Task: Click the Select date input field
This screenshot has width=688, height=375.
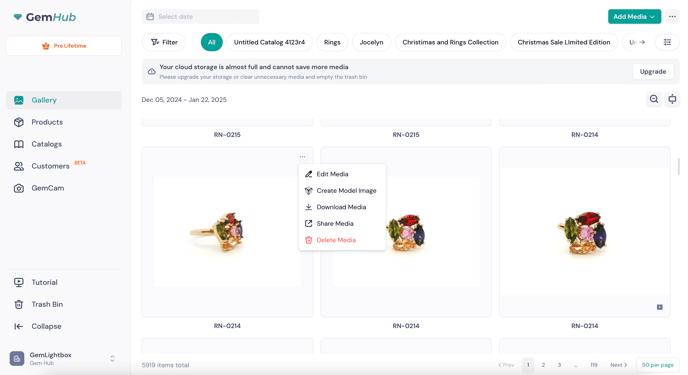Action: [x=200, y=17]
